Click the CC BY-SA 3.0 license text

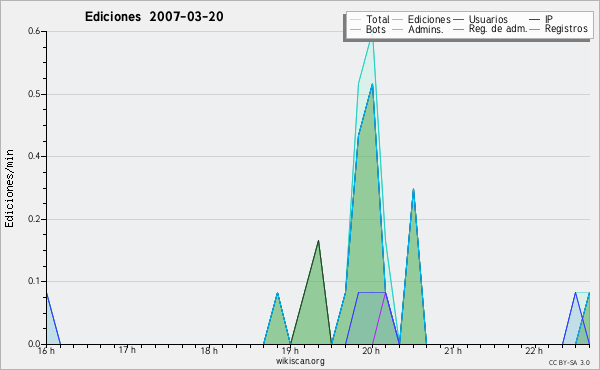pyautogui.click(x=569, y=362)
